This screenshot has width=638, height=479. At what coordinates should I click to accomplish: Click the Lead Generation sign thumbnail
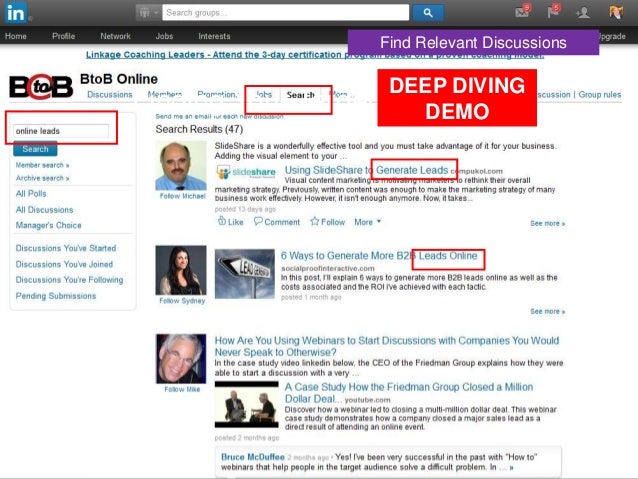pyautogui.click(x=245, y=273)
